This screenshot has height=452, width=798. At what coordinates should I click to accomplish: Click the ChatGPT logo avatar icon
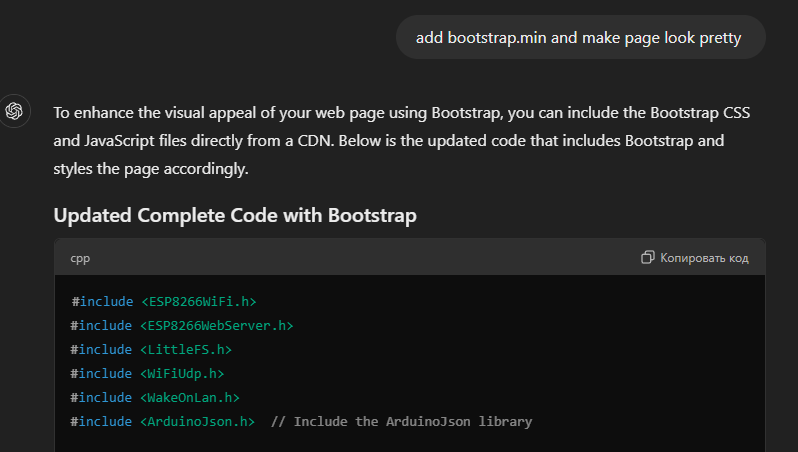pyautogui.click(x=15, y=111)
